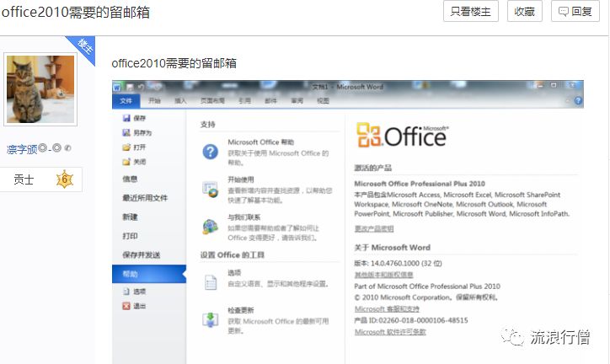Select 保存并发送 in backstage menu

coord(142,255)
